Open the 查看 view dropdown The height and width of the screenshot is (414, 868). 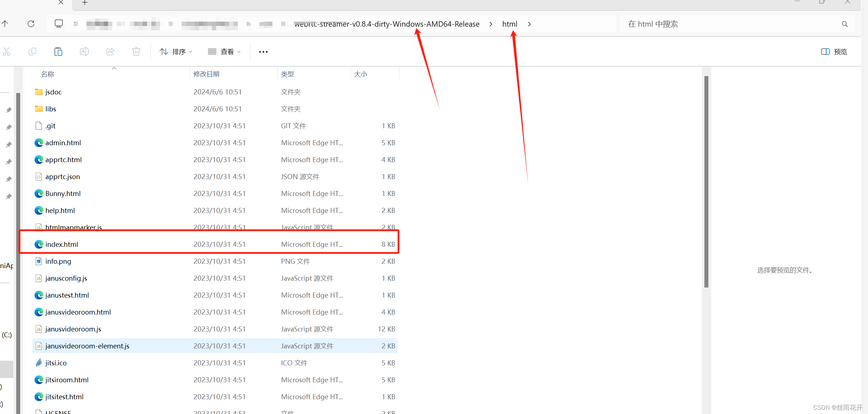[224, 52]
